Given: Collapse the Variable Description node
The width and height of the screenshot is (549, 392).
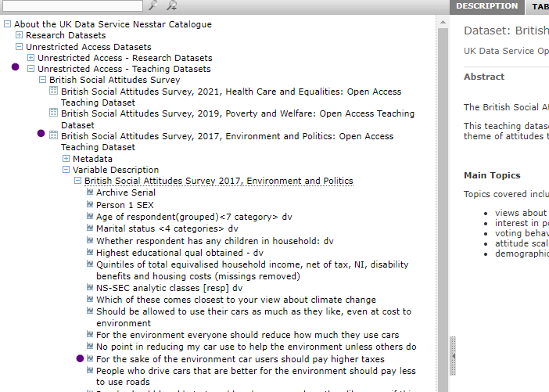Looking at the screenshot, I should click(x=66, y=170).
